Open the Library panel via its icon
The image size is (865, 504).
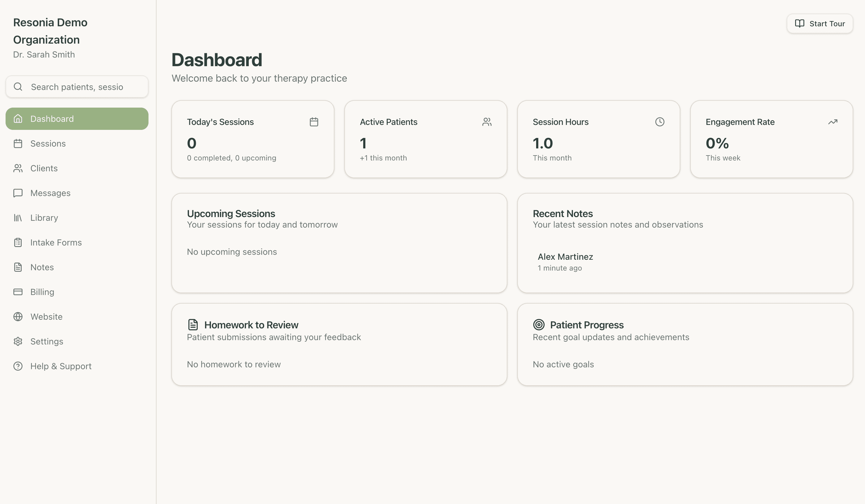click(x=18, y=217)
